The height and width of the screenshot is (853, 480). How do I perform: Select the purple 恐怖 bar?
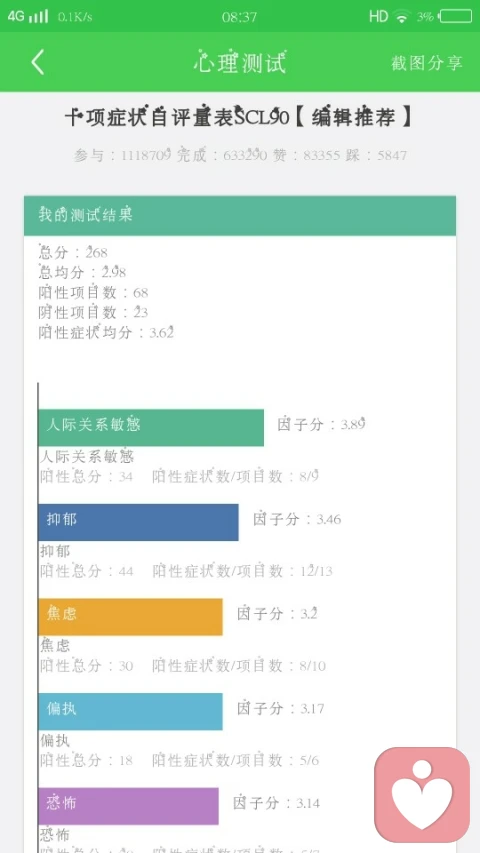(128, 806)
